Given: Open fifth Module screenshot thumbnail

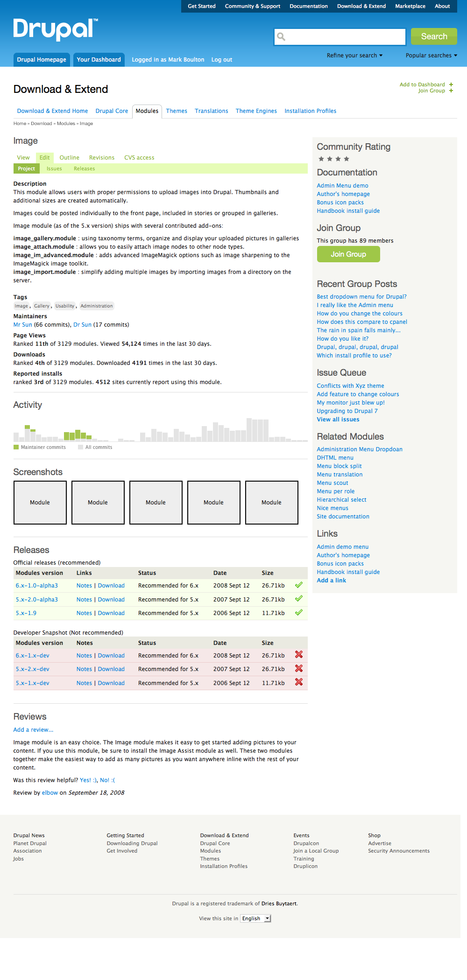Looking at the screenshot, I should click(272, 503).
